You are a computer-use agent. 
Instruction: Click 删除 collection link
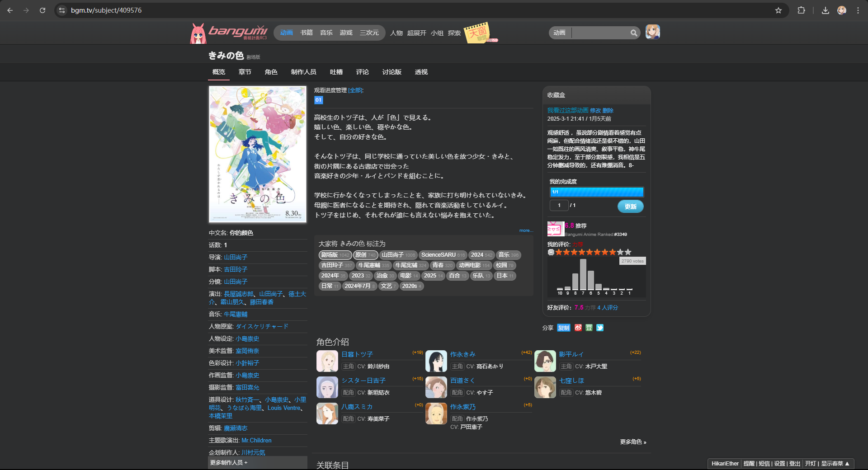pos(608,110)
